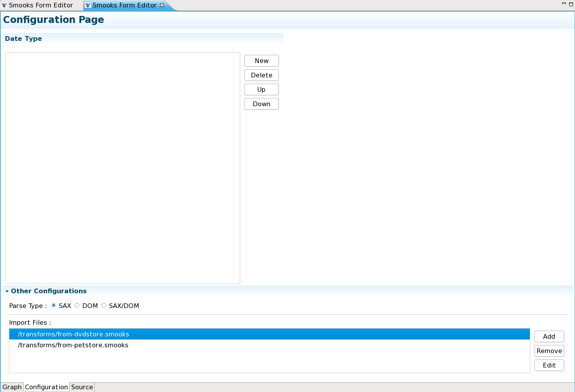Select SAX/DOM parse type
575x392 pixels.
(104, 305)
